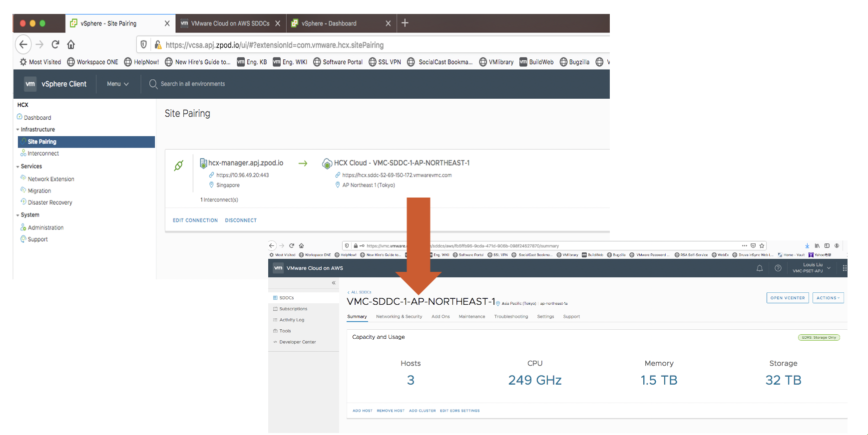868x435 pixels.
Task: Select Interconnect in the HCX sidebar
Action: [43, 154]
